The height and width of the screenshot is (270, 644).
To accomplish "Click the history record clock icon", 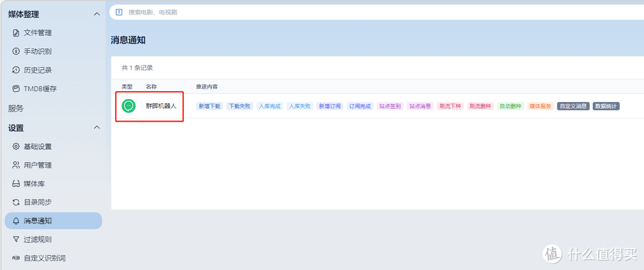I will [16, 70].
